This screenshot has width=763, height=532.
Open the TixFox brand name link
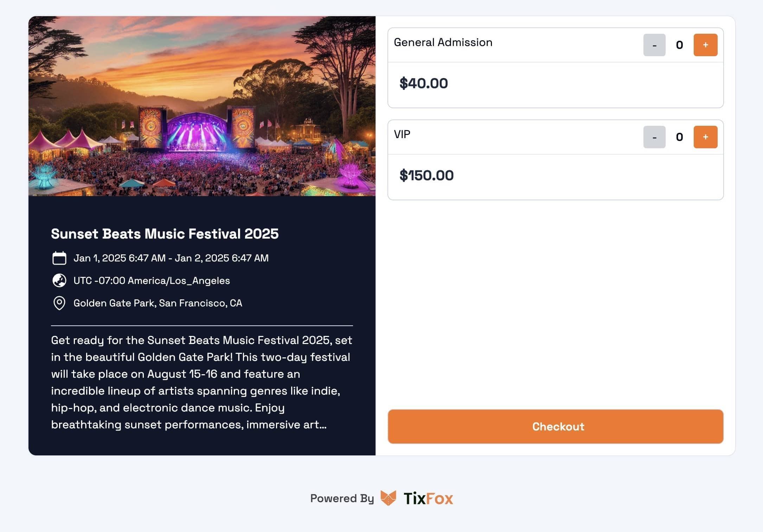(428, 498)
